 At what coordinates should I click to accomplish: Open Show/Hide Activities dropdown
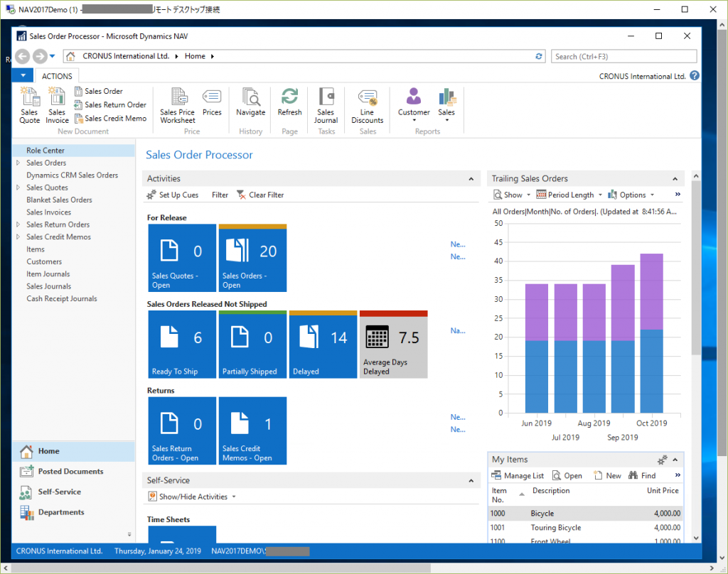point(192,497)
